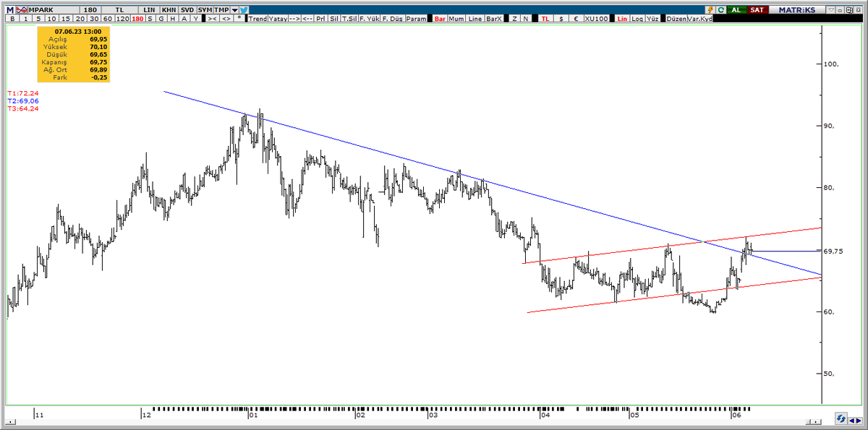
Task: Click the Matriks M logo icon
Action: (10, 9)
